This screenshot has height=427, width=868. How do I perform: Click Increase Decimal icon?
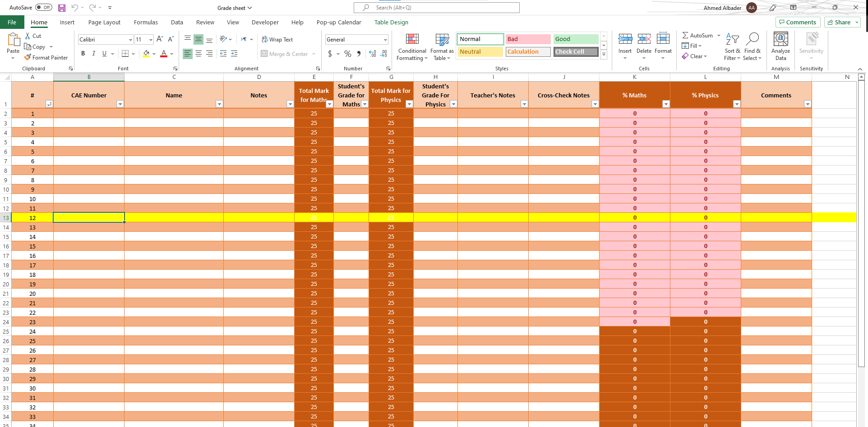click(x=373, y=54)
